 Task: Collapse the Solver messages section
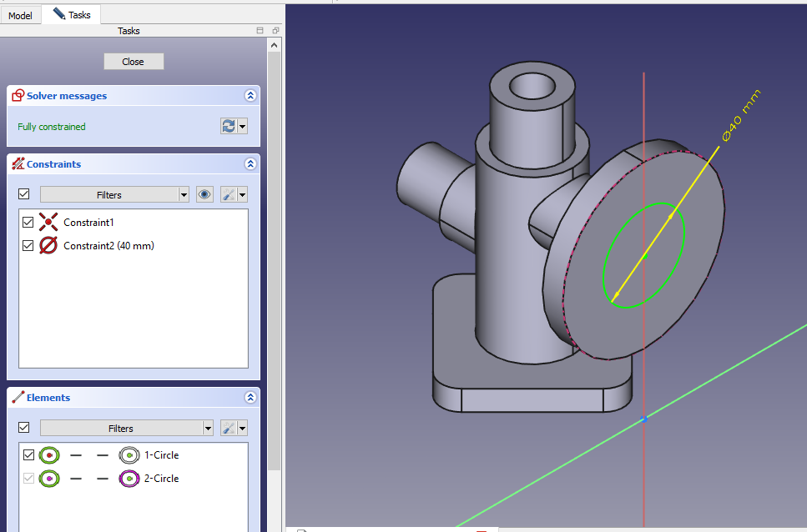(x=250, y=96)
